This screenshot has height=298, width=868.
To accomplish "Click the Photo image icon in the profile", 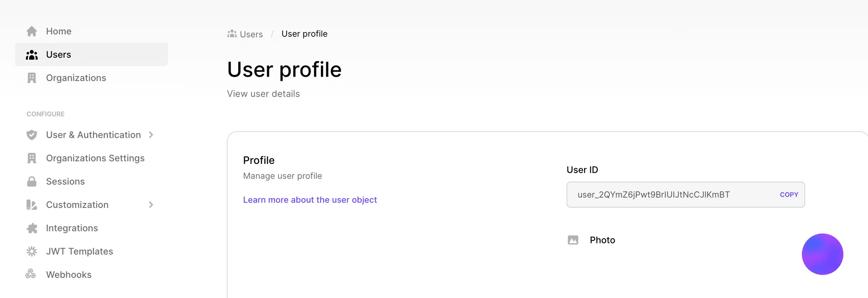I will (x=573, y=240).
